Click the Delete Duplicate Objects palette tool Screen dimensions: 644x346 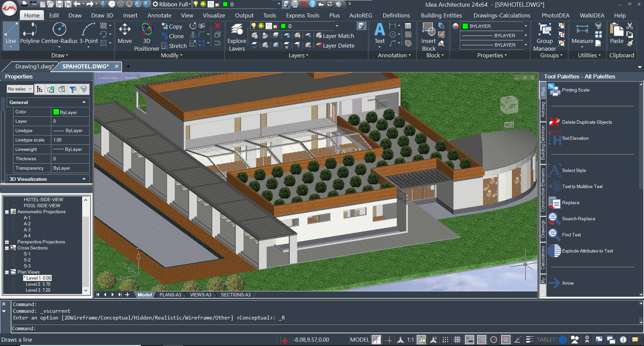tap(587, 122)
